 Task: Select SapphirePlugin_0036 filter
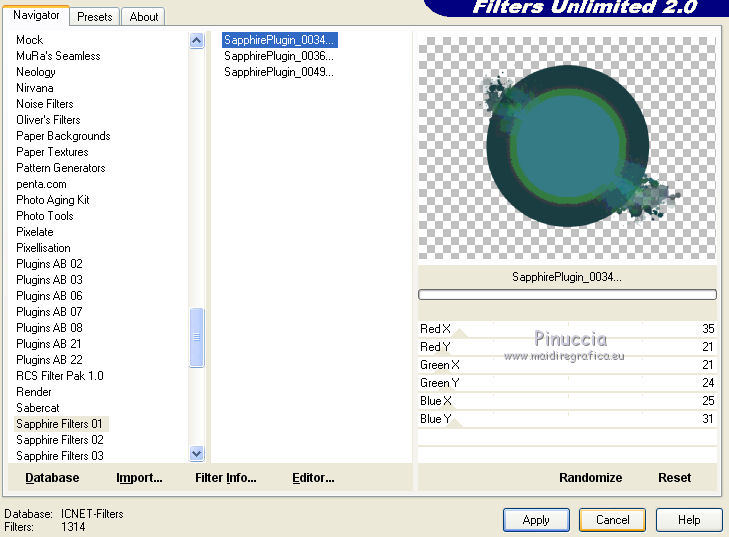(279, 56)
